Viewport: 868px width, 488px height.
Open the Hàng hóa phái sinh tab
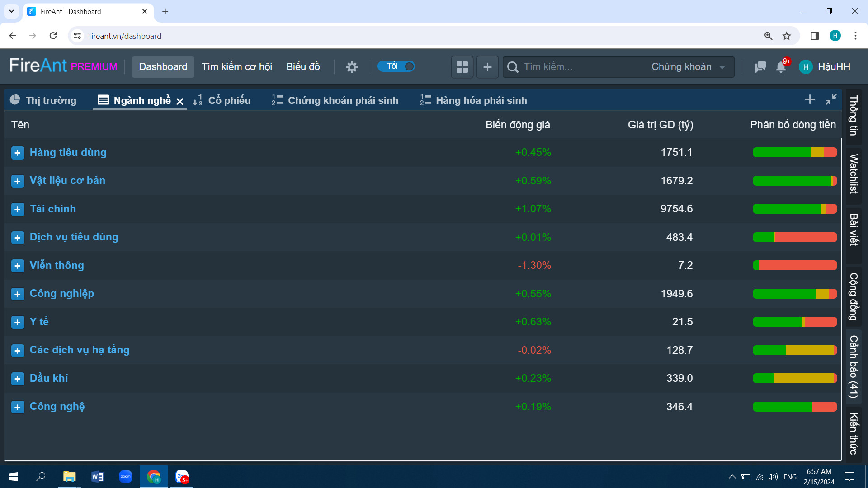coord(473,100)
